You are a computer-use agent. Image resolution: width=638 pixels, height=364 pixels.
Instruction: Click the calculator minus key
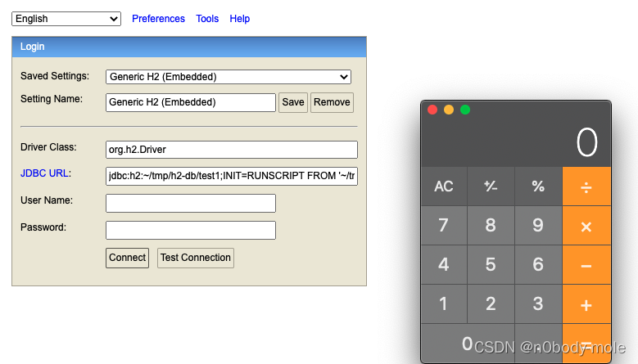tap(586, 264)
